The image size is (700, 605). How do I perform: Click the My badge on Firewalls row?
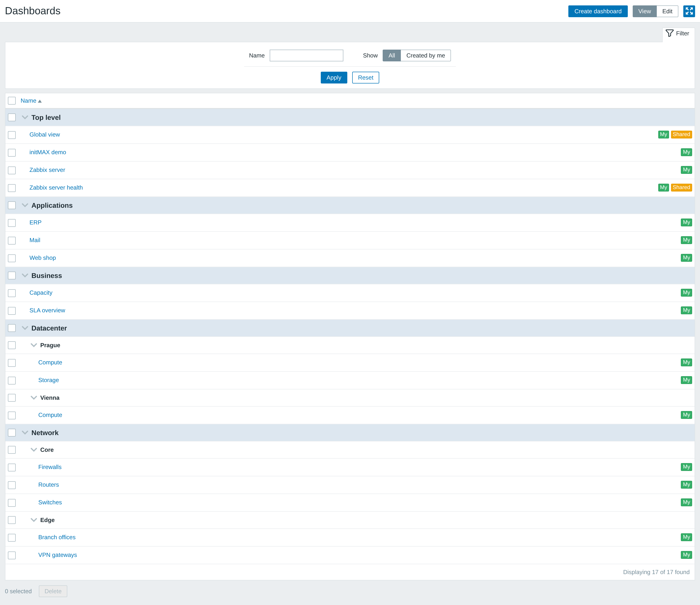pos(686,467)
